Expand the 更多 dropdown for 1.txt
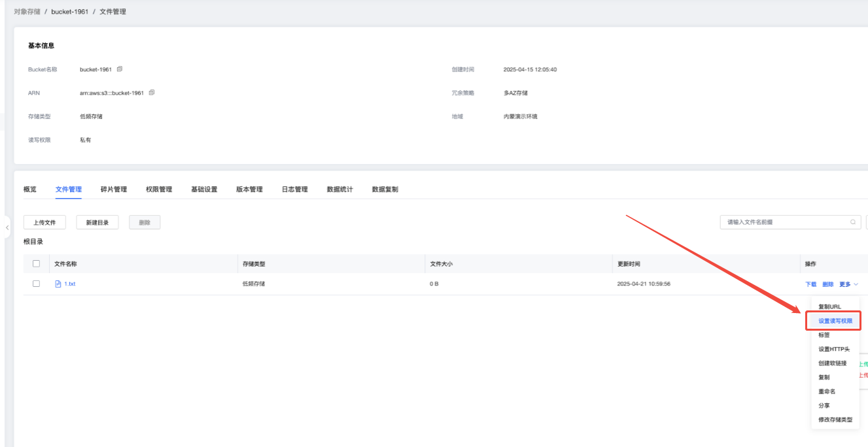Screen dimensions: 868x447 pyautogui.click(x=848, y=284)
